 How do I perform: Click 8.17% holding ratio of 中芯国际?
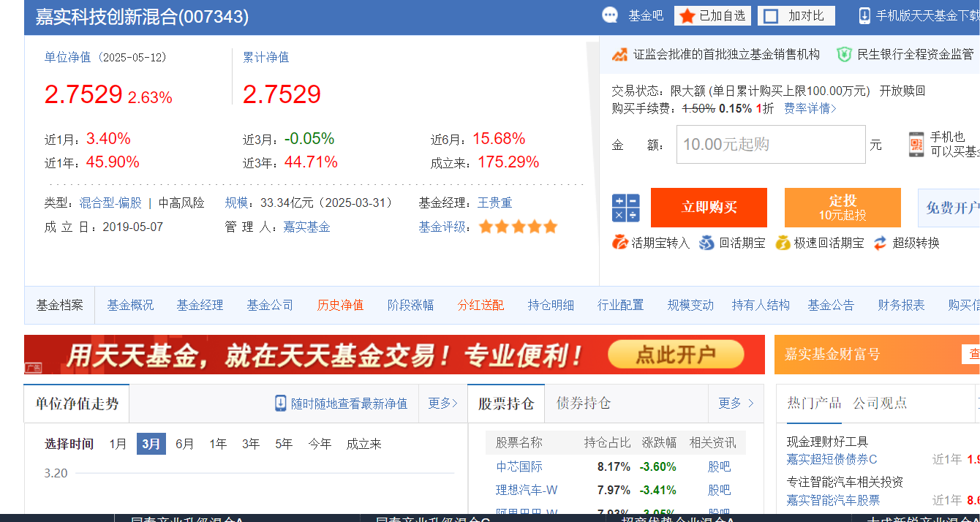coord(614,466)
